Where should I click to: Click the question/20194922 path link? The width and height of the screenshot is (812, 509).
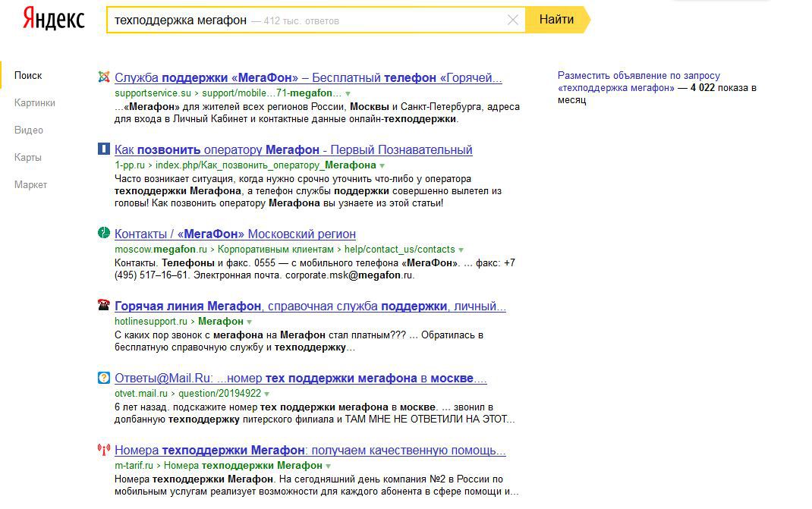point(219,393)
